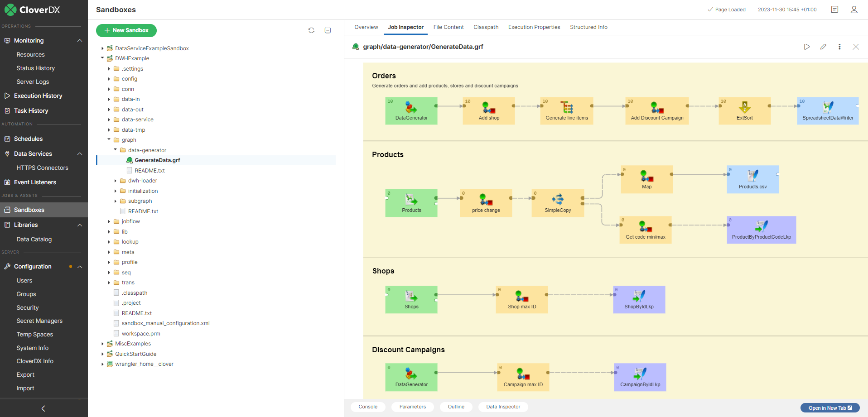Open the Execution Properties tab
868x417 pixels.
click(x=534, y=27)
